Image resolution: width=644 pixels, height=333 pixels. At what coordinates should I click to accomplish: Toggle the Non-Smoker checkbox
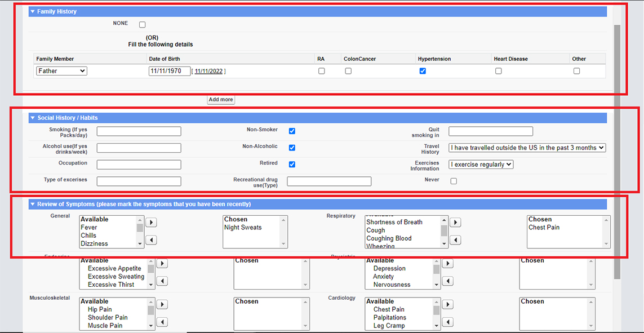292,131
